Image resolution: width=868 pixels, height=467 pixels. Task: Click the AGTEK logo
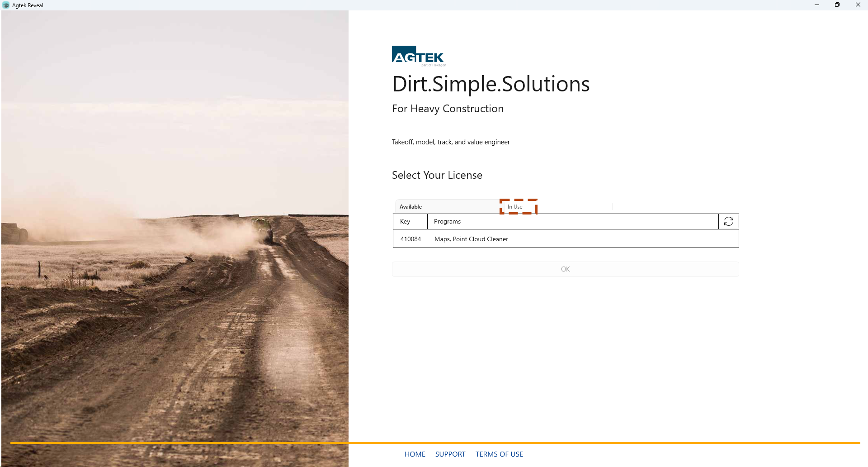418,56
